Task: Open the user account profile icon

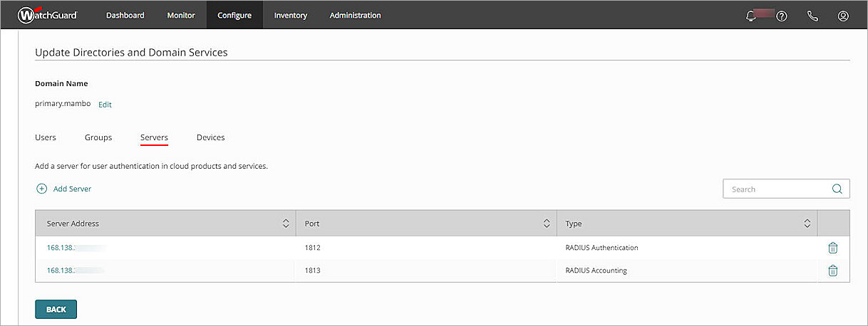Action: coord(843,16)
